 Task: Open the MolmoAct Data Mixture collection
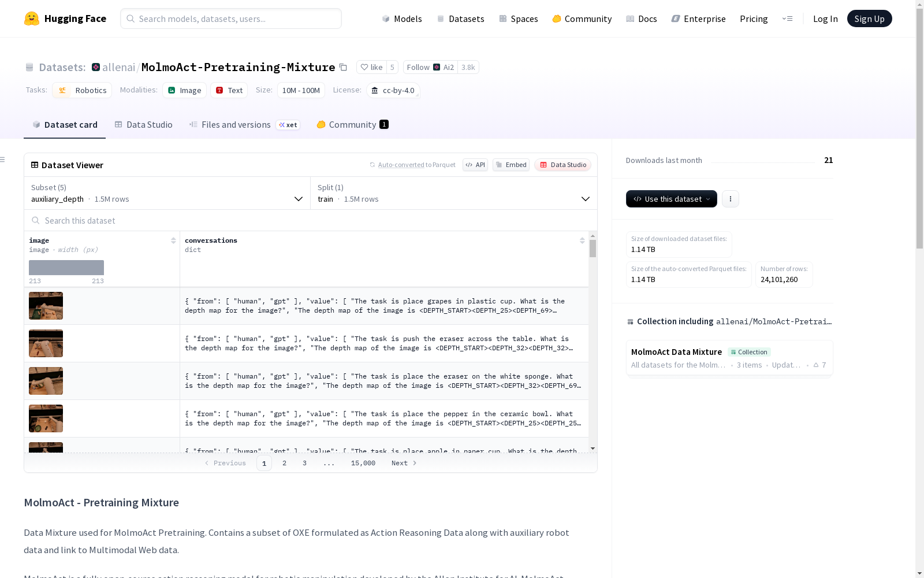pyautogui.click(x=729, y=358)
